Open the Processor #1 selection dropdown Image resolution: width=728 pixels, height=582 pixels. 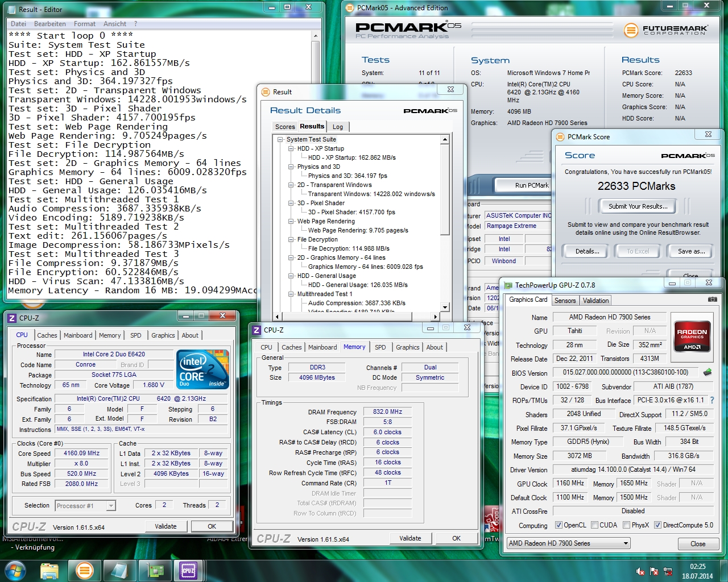click(85, 505)
